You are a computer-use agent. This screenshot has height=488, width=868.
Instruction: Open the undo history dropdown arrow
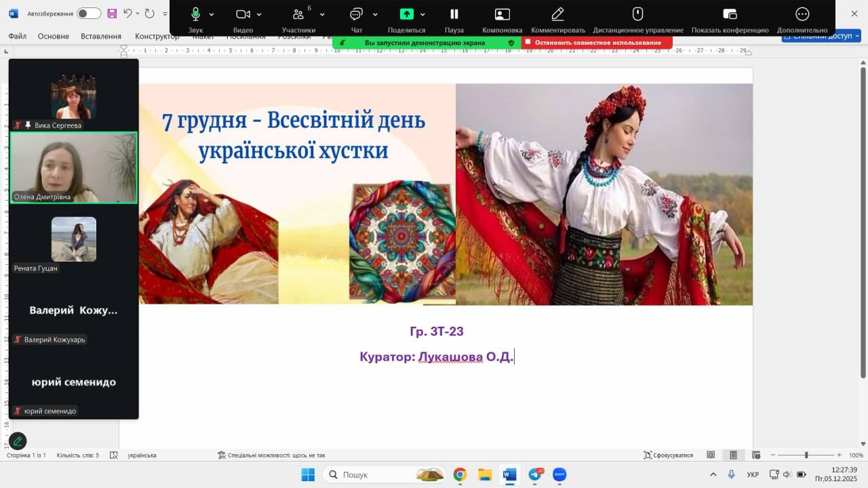(138, 14)
